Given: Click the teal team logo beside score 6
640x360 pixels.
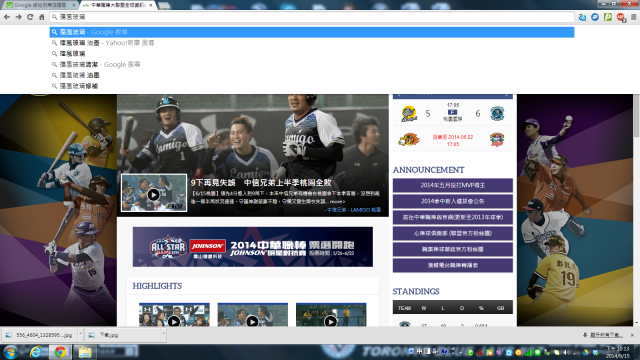Looking at the screenshot, I should [x=497, y=113].
